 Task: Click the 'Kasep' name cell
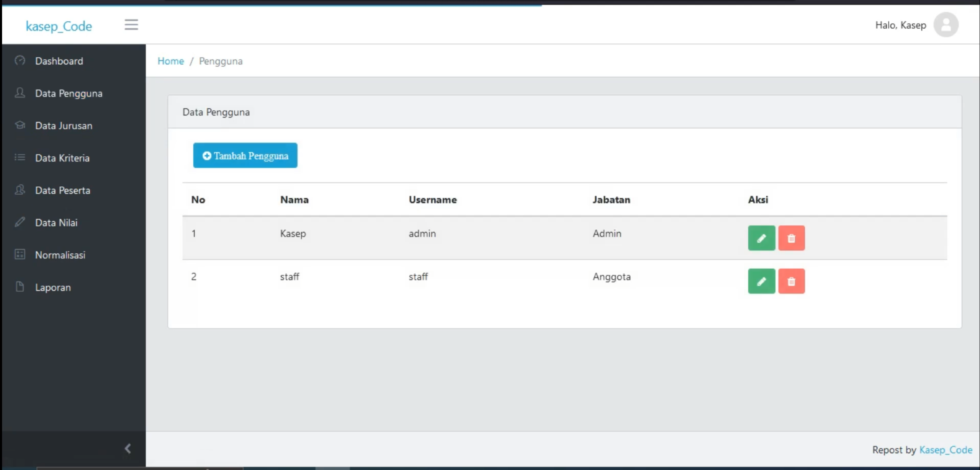pos(293,233)
